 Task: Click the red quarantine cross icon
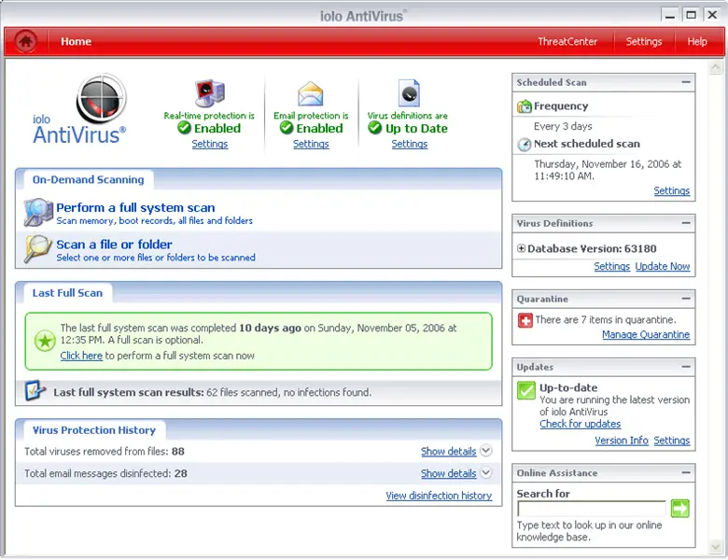[x=525, y=320]
